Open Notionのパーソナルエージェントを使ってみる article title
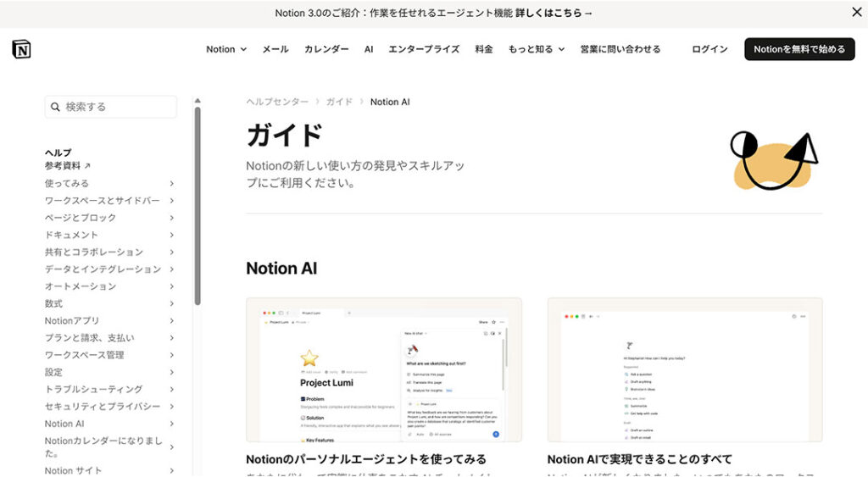The height and width of the screenshot is (477, 868). (366, 459)
